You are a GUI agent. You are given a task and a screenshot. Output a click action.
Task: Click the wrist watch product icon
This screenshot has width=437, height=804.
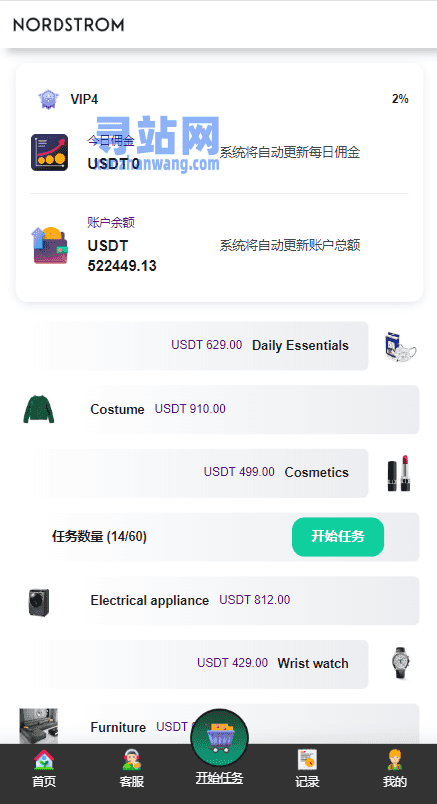pyautogui.click(x=400, y=663)
